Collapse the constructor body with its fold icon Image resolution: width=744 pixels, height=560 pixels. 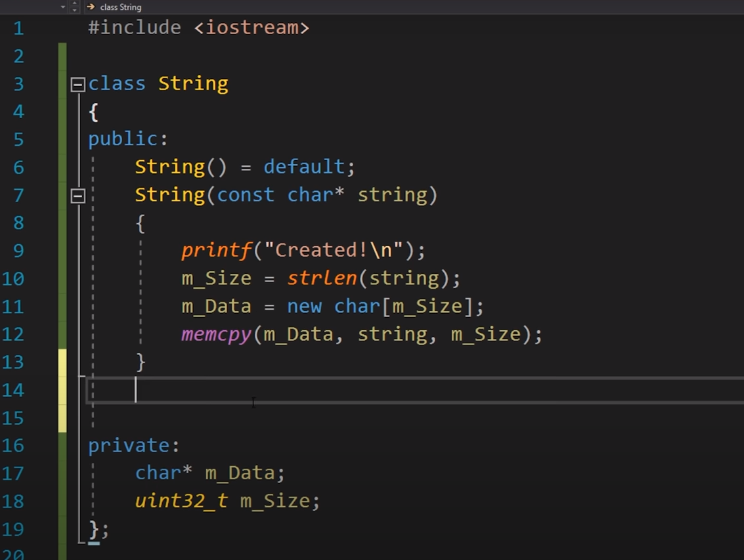coord(77,195)
